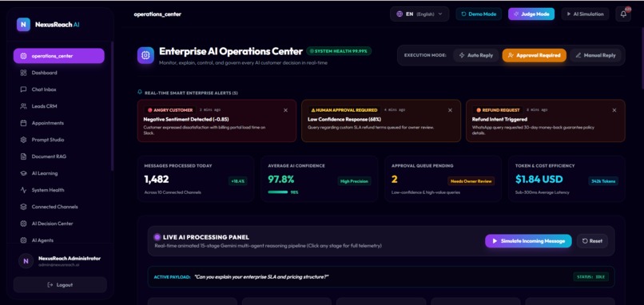Click the STATUS: IDLE badge
Screen dimensions: 644x305
(591, 277)
